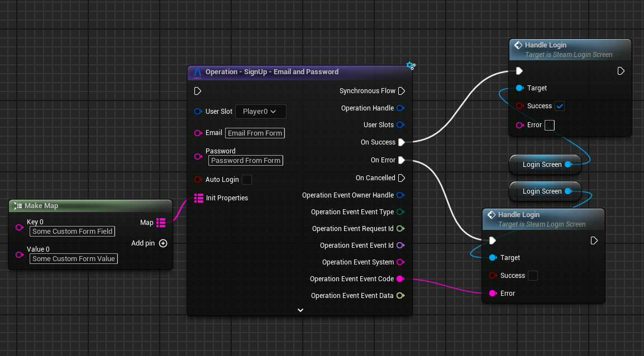The image size is (644, 356).
Task: Click the Error text box on top Handle Login
Action: [550, 125]
